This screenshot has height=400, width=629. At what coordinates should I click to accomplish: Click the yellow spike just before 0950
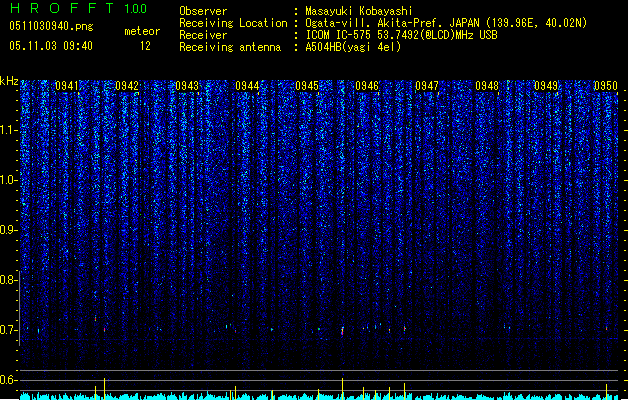click(x=607, y=392)
